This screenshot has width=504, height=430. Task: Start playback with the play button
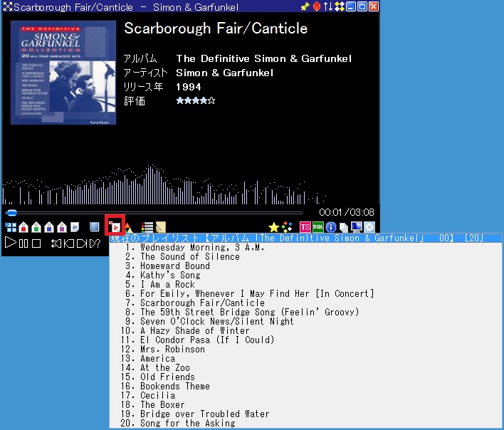click(x=10, y=243)
